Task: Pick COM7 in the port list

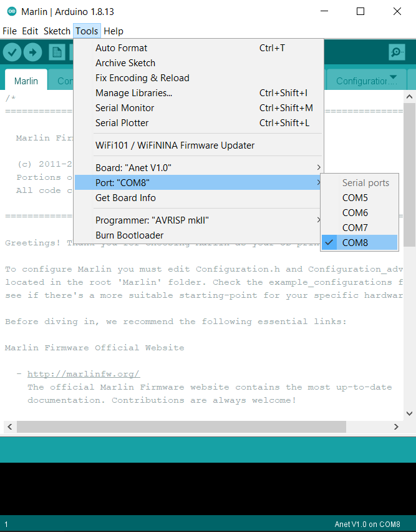Action: [x=359, y=228]
